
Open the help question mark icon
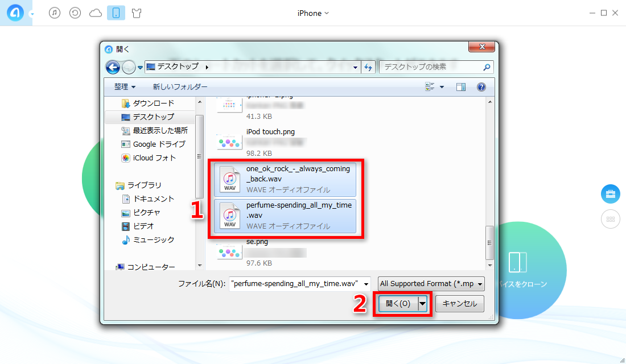click(x=481, y=87)
